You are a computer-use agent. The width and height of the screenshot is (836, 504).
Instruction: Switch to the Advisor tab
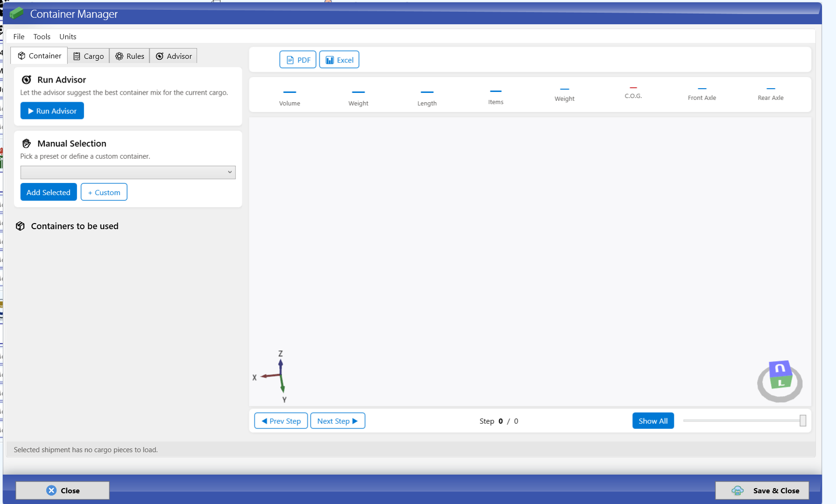(173, 56)
